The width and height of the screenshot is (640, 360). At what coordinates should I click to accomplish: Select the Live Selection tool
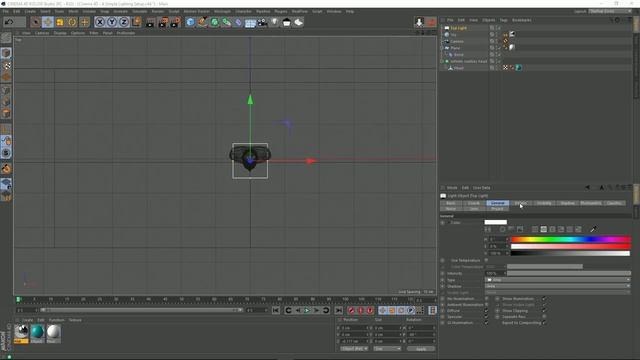[36, 22]
